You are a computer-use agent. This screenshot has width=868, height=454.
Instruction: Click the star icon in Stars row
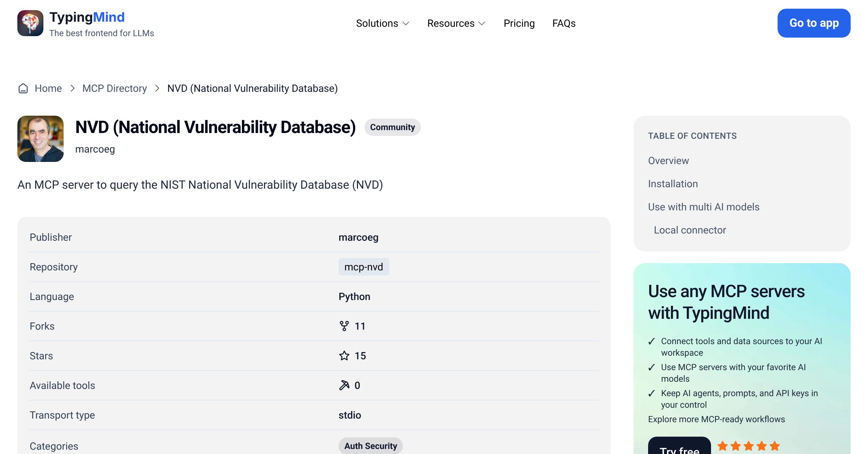click(x=344, y=356)
